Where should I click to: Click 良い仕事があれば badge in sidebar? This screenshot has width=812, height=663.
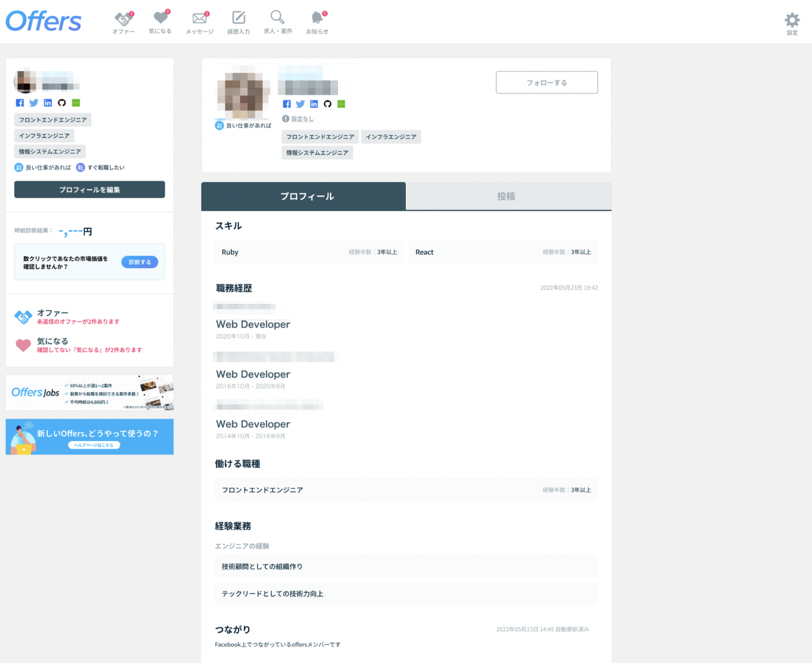click(43, 168)
